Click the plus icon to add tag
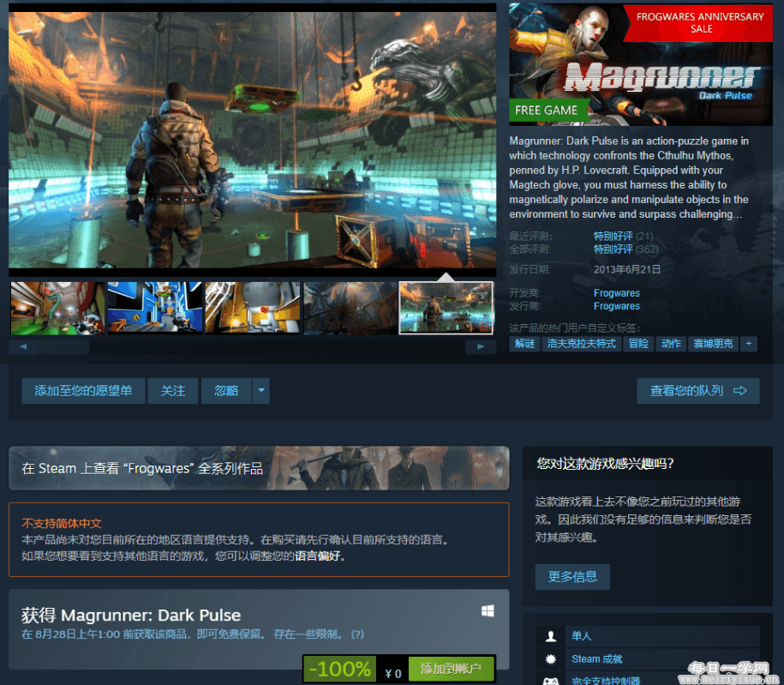This screenshot has height=685, width=784. tap(749, 344)
